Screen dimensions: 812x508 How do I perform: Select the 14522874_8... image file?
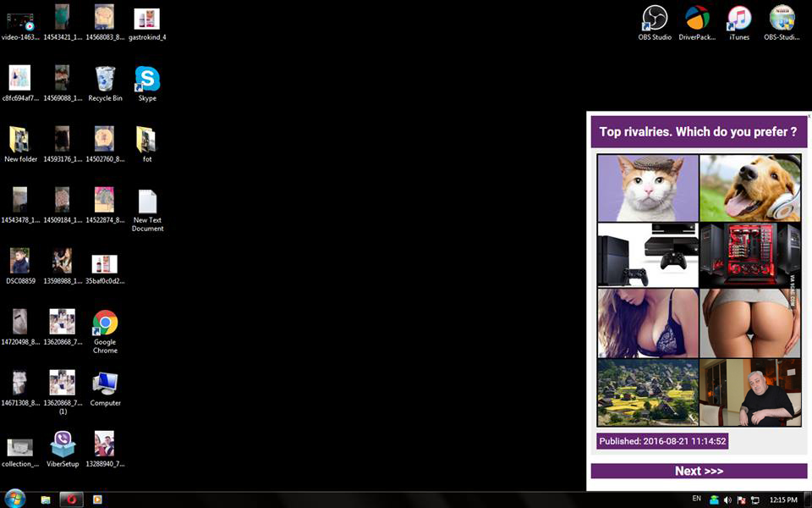[x=105, y=205]
